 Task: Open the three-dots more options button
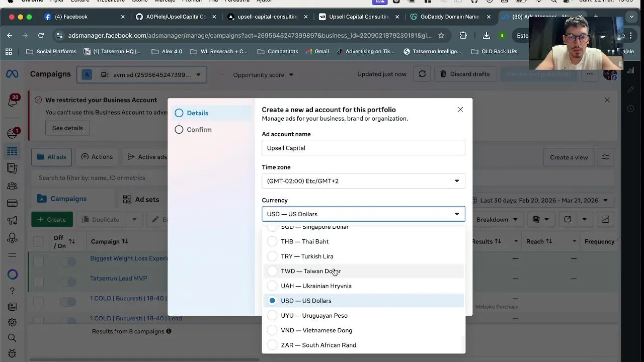tap(589, 74)
